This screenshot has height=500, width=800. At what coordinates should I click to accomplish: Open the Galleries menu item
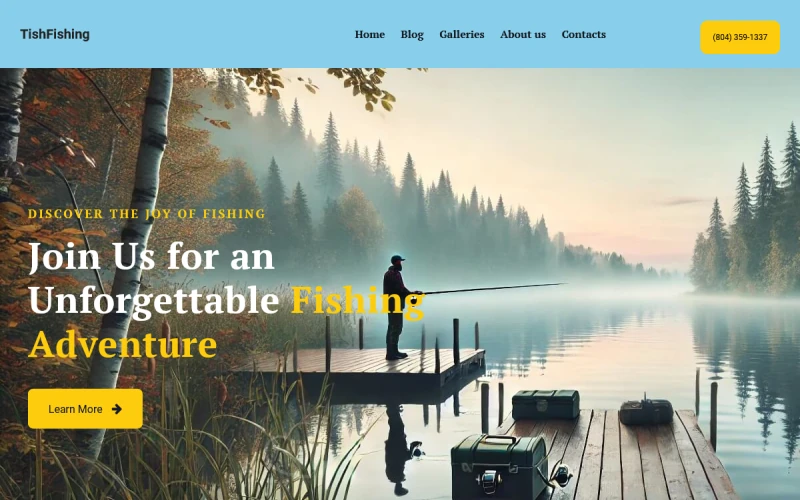pyautogui.click(x=462, y=34)
